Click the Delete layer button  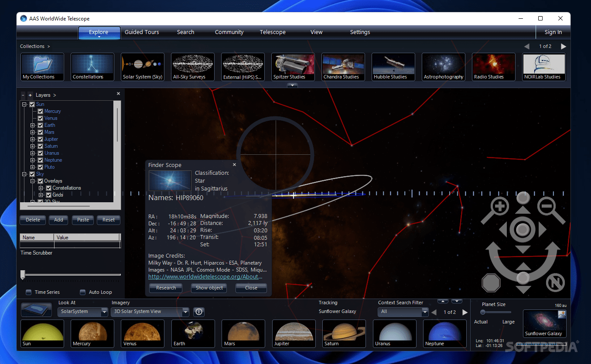pos(33,220)
